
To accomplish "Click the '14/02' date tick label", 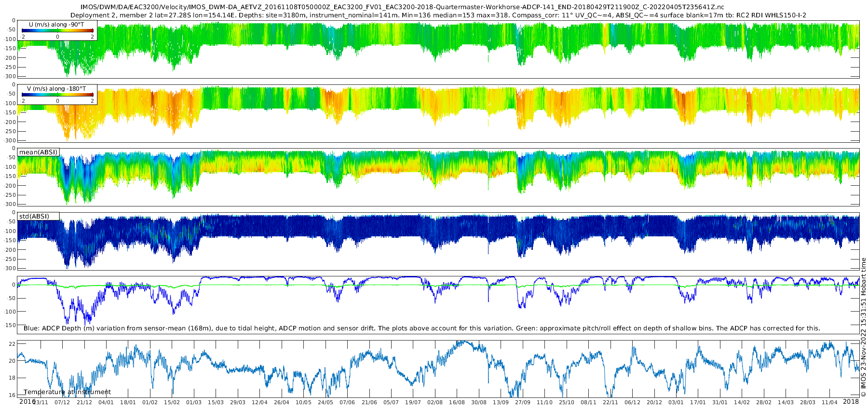I will tap(742, 402).
